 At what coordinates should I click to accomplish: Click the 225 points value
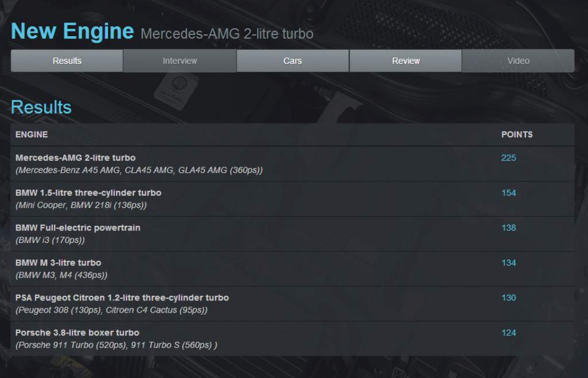[509, 158]
